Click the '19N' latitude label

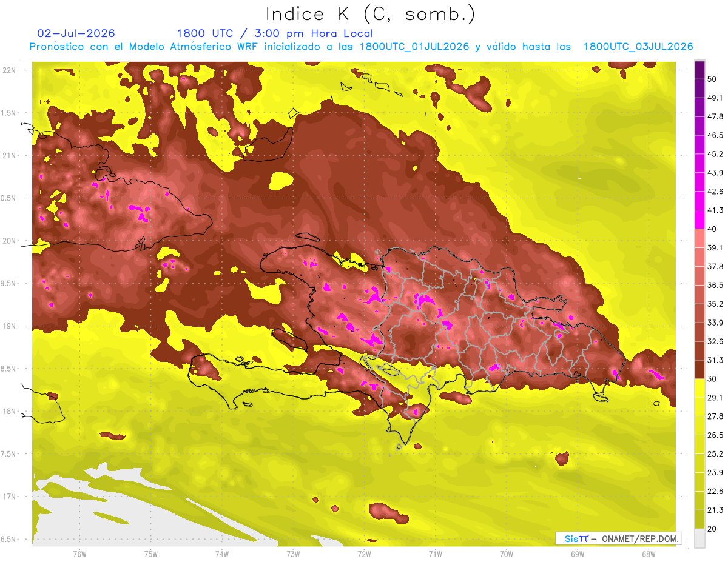[9, 326]
